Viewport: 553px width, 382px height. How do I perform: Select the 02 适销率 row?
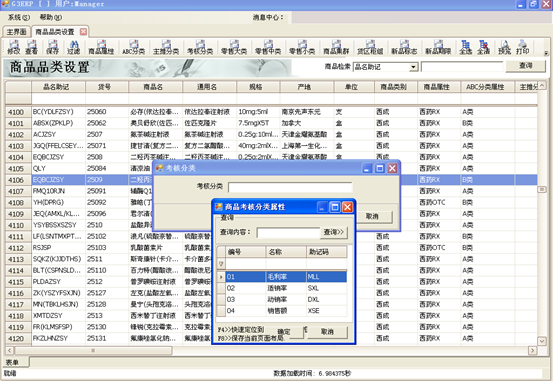pos(286,288)
